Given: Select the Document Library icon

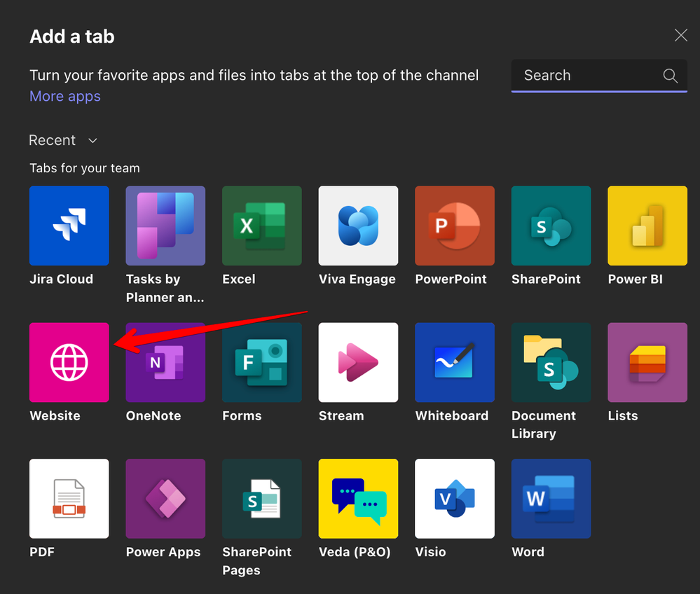Looking at the screenshot, I should 551,362.
